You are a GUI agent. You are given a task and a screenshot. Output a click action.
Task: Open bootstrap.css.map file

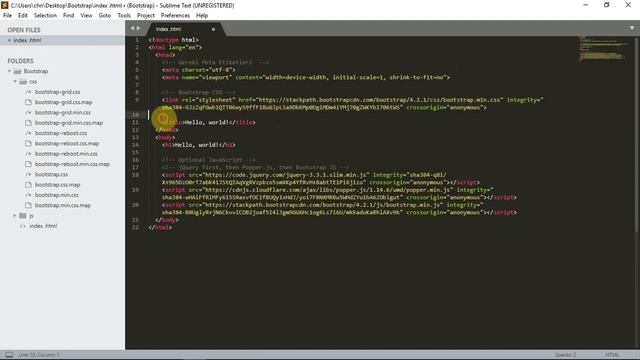(58, 185)
